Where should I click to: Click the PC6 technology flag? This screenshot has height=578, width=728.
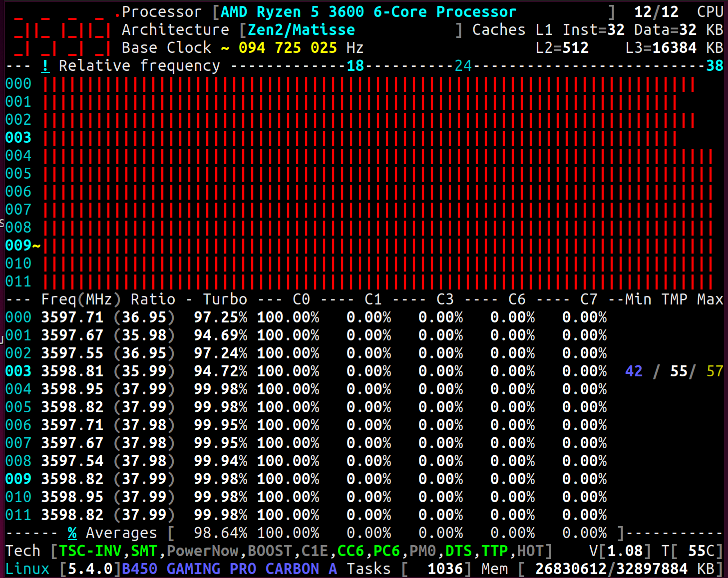click(387, 551)
